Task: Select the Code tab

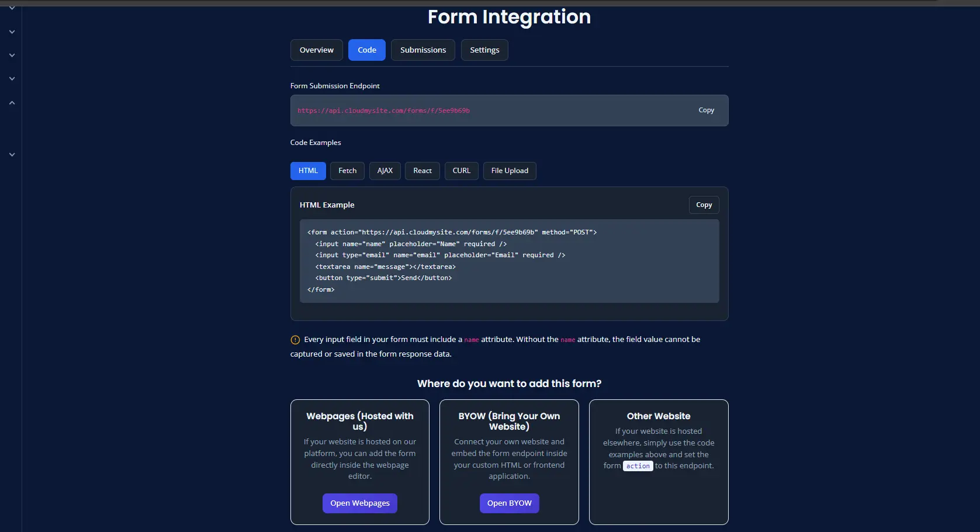Action: click(x=366, y=50)
